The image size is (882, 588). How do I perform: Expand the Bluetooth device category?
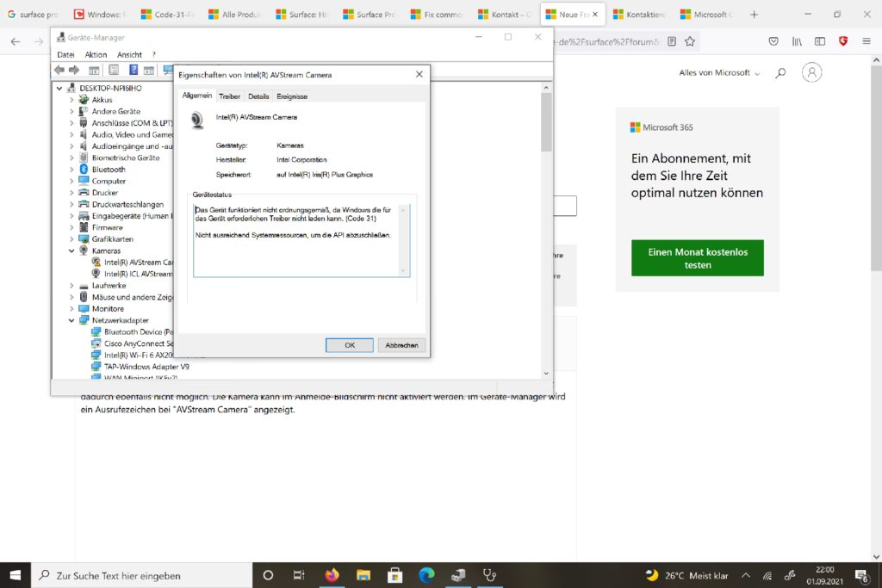pyautogui.click(x=72, y=170)
